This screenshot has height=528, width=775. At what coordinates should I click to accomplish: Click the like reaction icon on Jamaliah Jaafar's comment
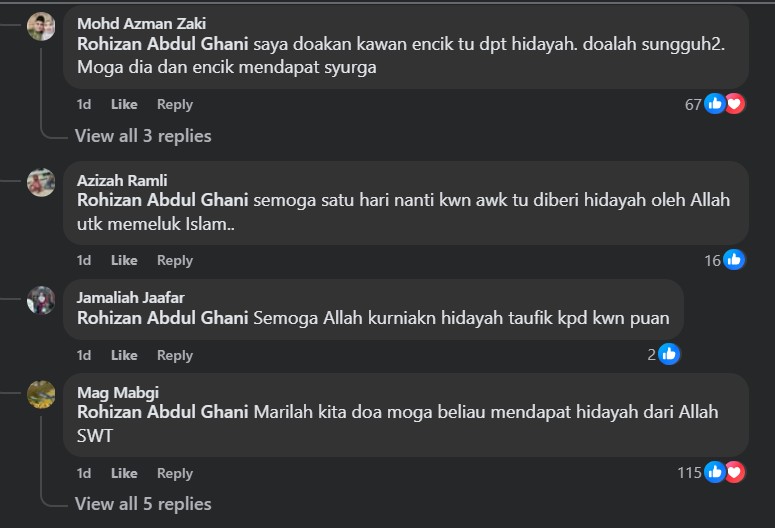(x=669, y=354)
